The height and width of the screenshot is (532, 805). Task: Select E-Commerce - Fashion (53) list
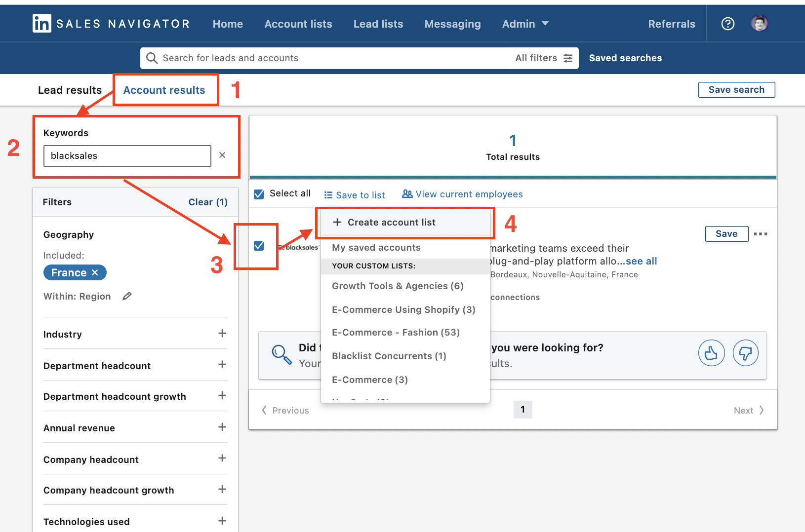pyautogui.click(x=396, y=332)
